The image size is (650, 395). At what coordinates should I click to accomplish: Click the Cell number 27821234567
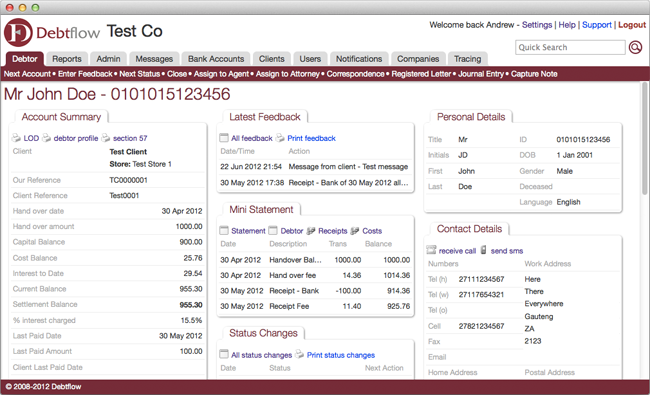tap(481, 326)
